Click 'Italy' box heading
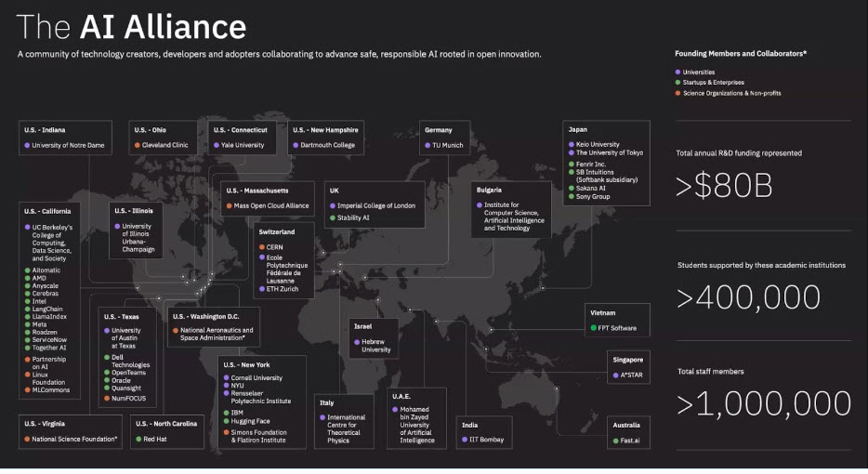The image size is (868, 474). (326, 403)
